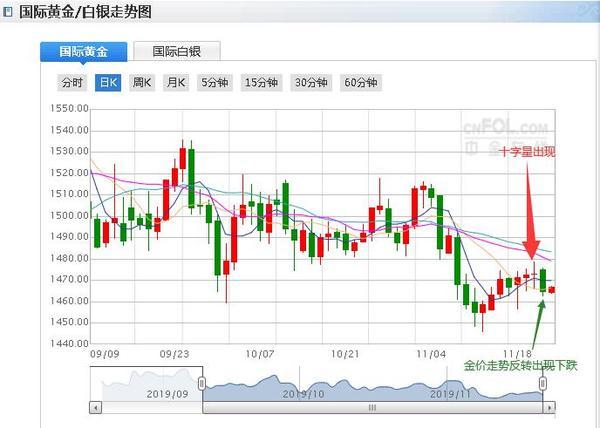The image size is (600, 428).
Task: Select the 日K daily candlestick option
Action: click(107, 82)
